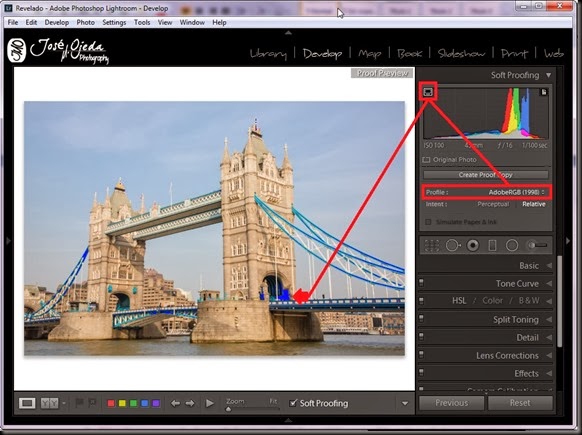Click the José Ojeda identity plate logo
Screen dimensions: 582x435
click(x=58, y=51)
